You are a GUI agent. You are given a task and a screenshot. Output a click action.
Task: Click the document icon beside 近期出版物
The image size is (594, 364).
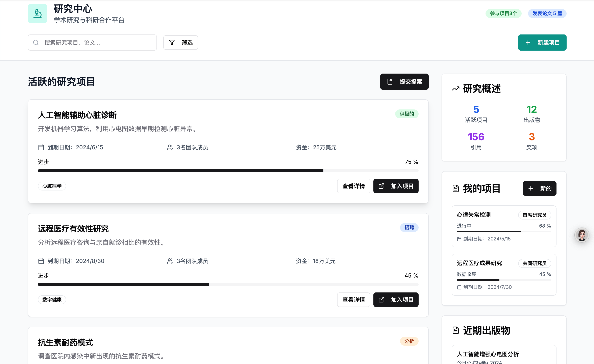click(455, 330)
